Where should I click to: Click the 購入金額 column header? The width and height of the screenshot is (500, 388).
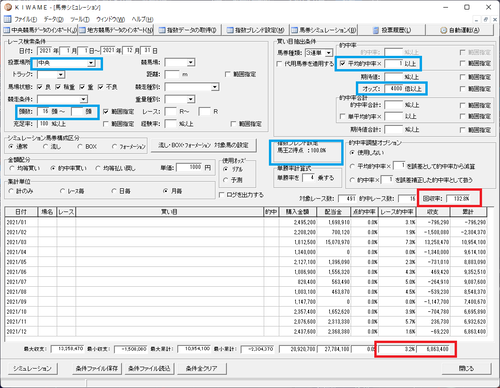(x=298, y=212)
